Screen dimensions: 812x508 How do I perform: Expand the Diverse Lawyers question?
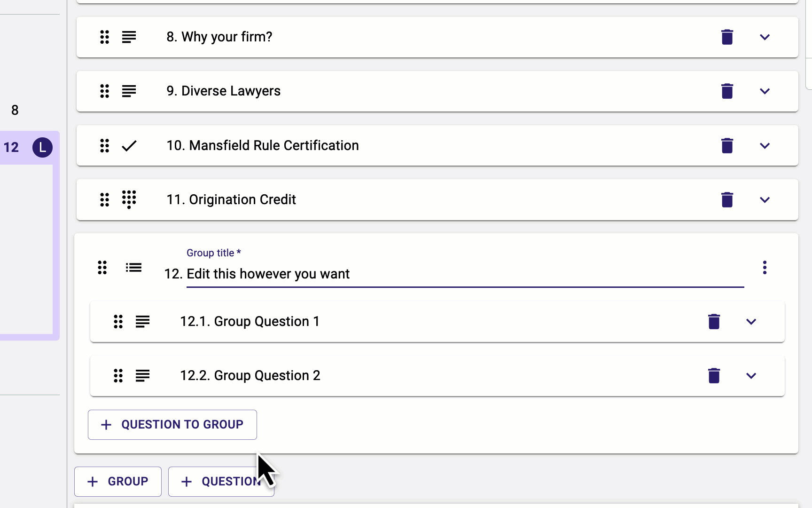(765, 91)
